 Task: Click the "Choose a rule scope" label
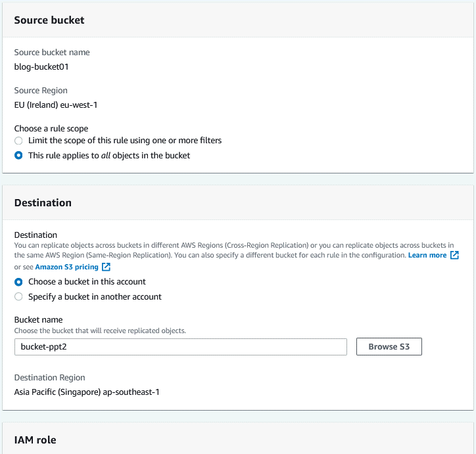(51, 129)
